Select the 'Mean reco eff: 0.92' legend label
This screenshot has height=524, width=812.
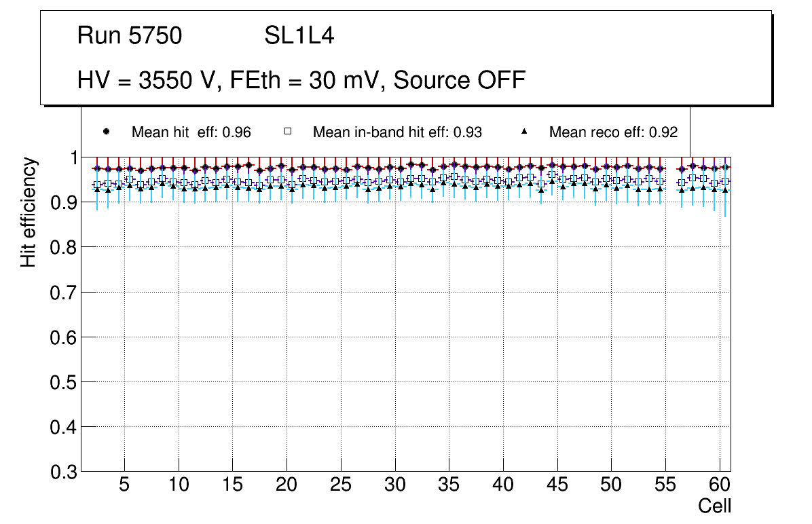click(613, 132)
